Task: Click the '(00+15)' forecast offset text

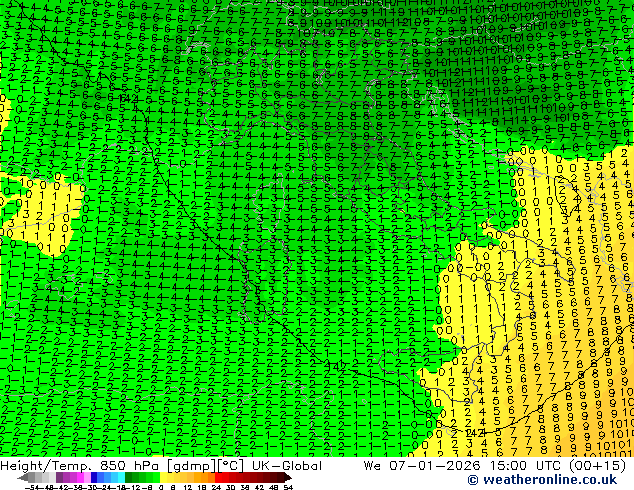Action: click(597, 466)
